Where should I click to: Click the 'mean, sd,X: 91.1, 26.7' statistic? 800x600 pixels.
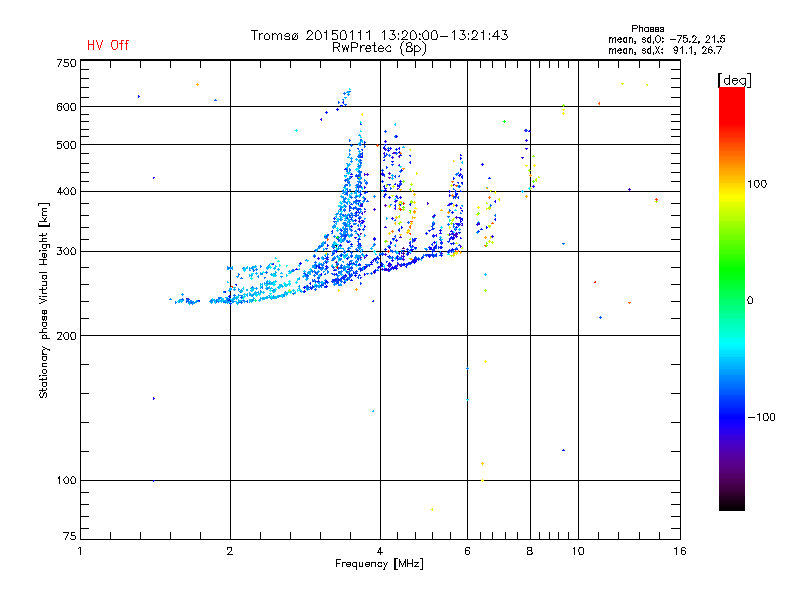pos(665,50)
